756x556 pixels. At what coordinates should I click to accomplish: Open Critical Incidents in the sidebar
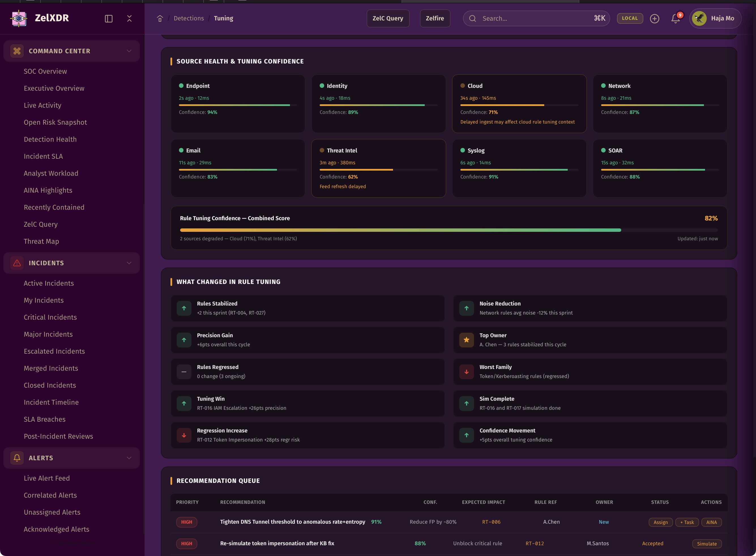(50, 317)
